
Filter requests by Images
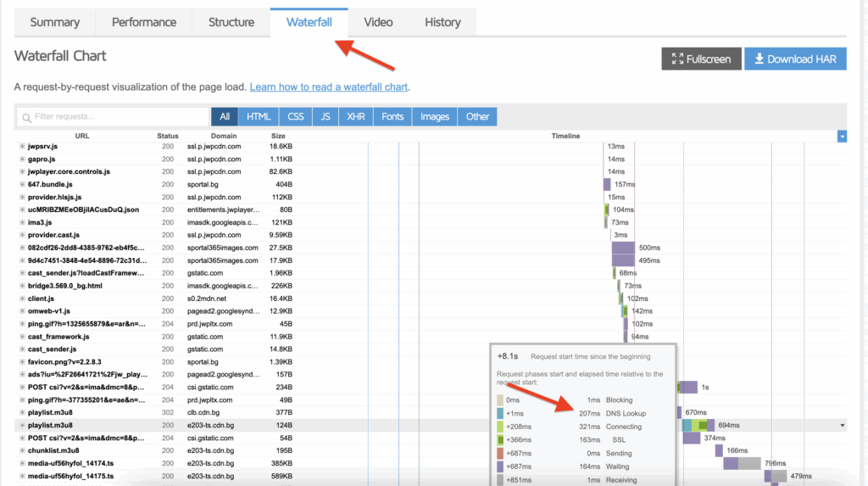click(435, 116)
